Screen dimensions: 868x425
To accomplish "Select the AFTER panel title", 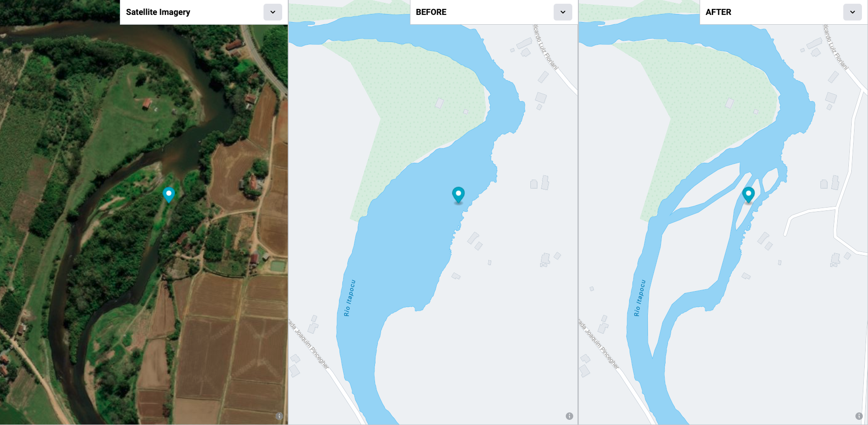I will point(718,12).
